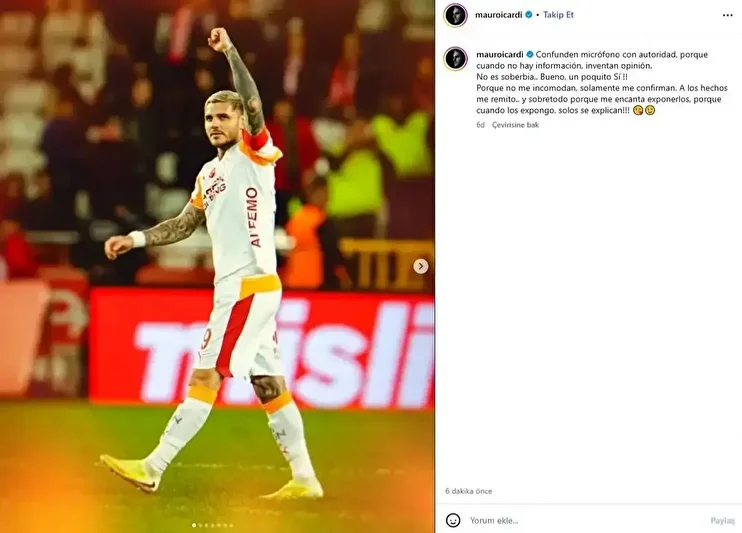Post comment with Paylaş button
742x533 pixels.
pyautogui.click(x=723, y=520)
